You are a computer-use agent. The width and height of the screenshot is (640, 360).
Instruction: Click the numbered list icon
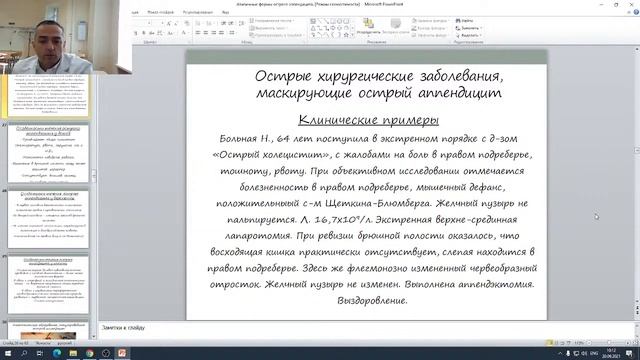(x=210, y=23)
